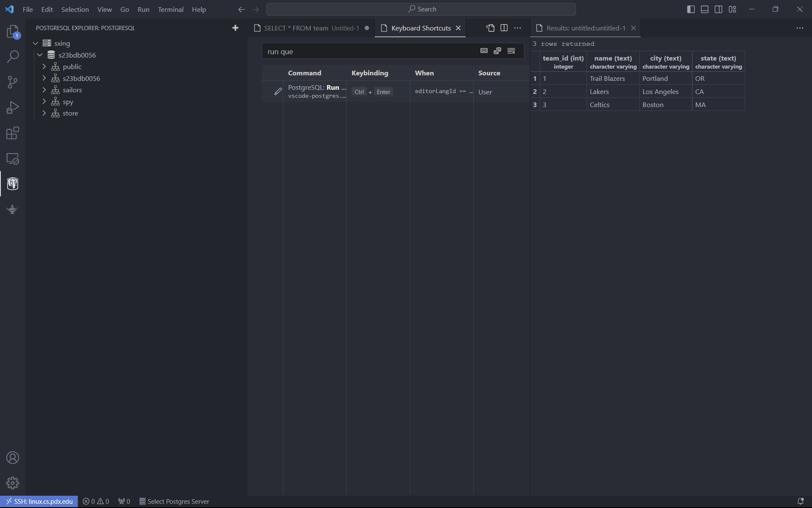Viewport: 812px width, 508px height.
Task: Click the Run and Debug icon
Action: pyautogui.click(x=13, y=108)
